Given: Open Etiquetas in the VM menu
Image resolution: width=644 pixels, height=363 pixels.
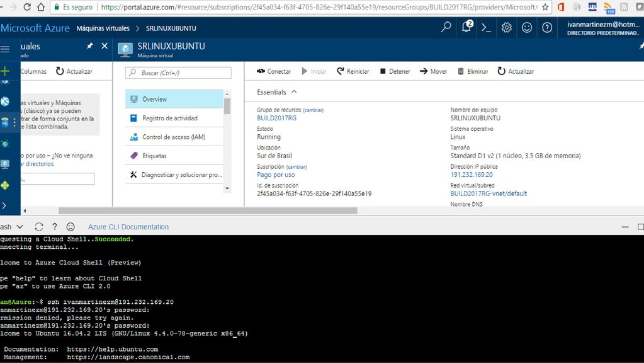Looking at the screenshot, I should (x=174, y=156).
